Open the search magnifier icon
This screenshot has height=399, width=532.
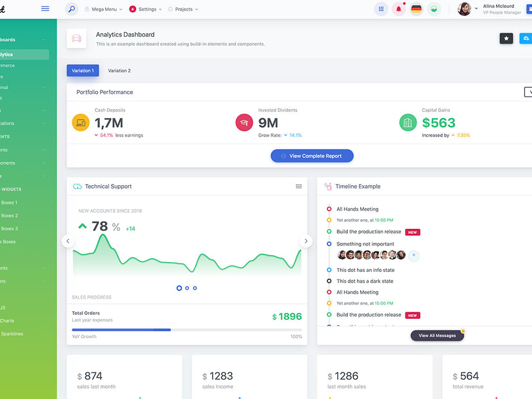pos(71,9)
